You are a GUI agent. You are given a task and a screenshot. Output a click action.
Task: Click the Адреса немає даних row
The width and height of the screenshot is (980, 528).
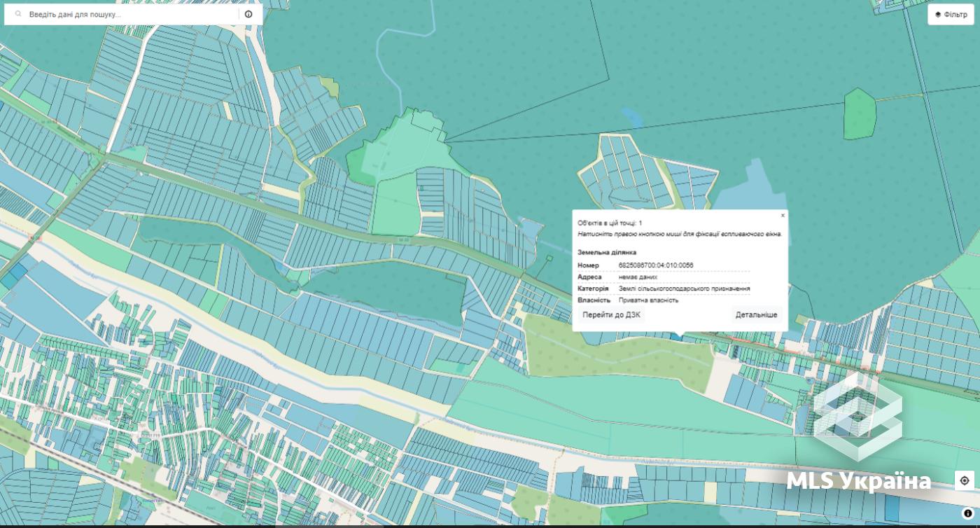point(664,277)
